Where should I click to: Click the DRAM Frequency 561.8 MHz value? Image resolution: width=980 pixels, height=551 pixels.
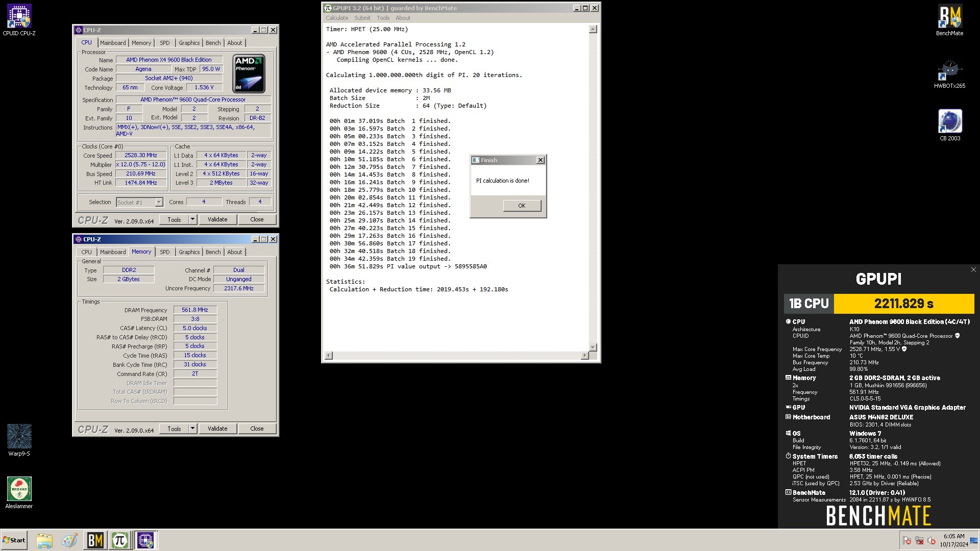(x=195, y=310)
